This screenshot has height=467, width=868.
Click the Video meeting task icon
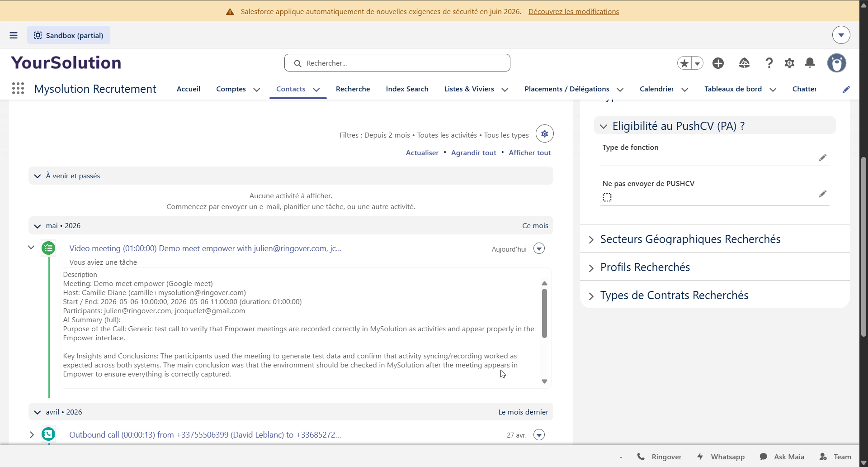(x=48, y=248)
